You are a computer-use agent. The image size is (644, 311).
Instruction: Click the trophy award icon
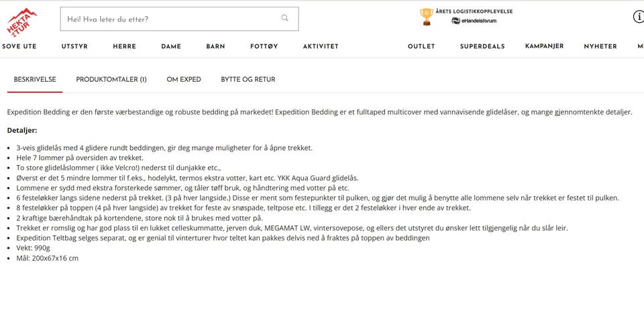(427, 17)
